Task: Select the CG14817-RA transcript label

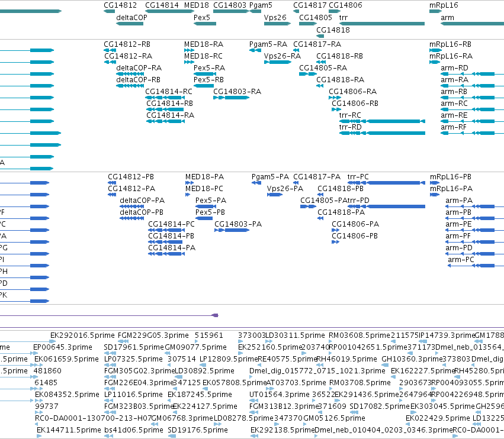Action: pyautogui.click(x=317, y=44)
